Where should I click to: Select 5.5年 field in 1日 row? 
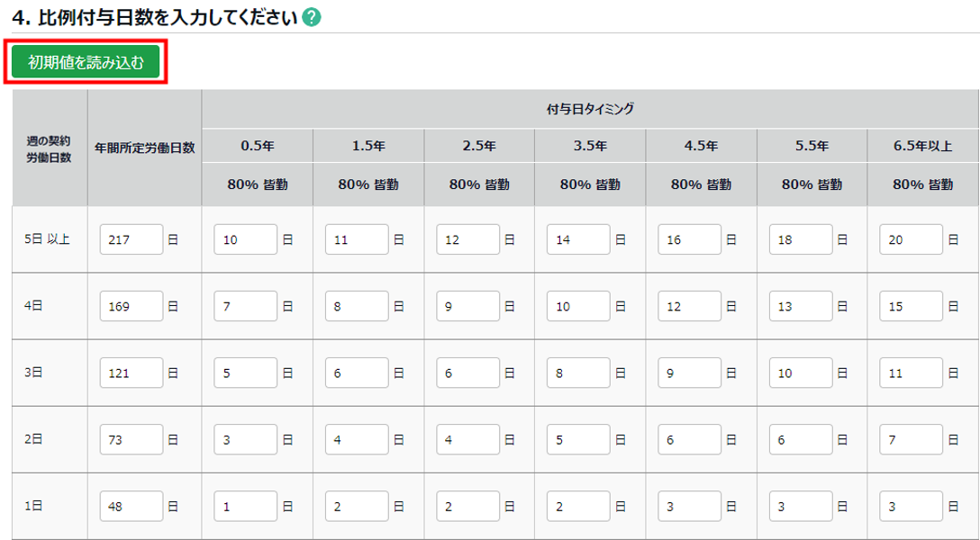click(x=802, y=507)
